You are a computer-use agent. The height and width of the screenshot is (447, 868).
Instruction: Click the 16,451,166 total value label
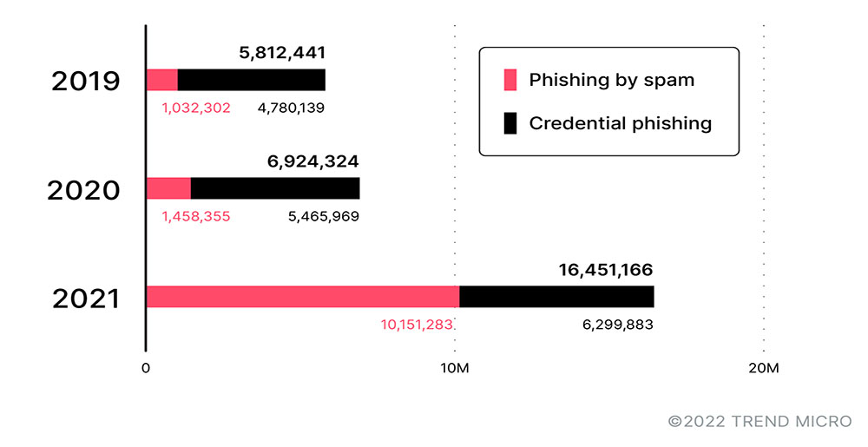(605, 270)
